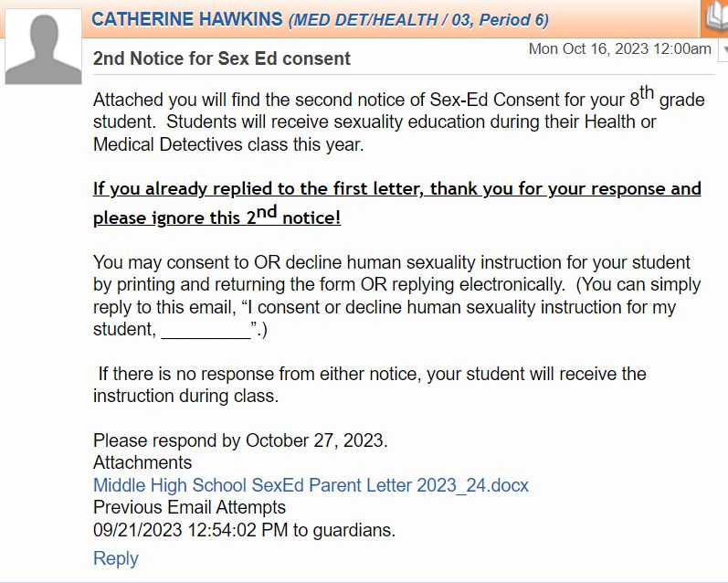
Task: Expand the dropdown arrow beside the message date
Action: [x=723, y=49]
